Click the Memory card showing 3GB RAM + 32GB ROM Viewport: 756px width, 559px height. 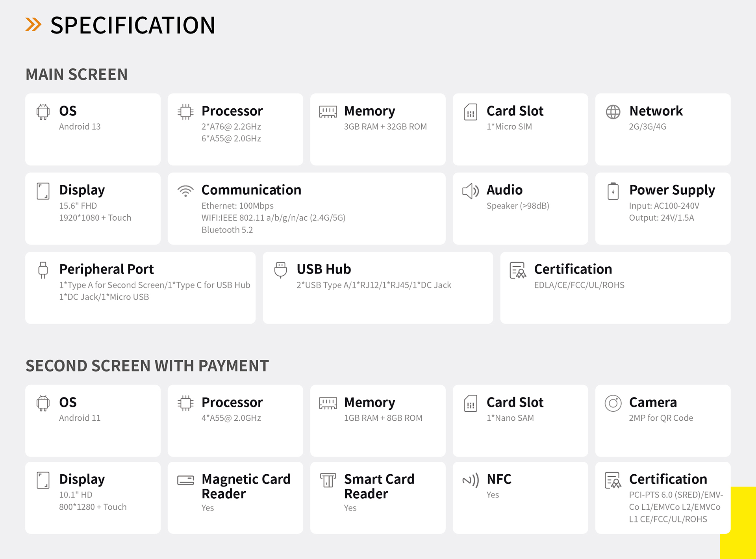click(378, 129)
